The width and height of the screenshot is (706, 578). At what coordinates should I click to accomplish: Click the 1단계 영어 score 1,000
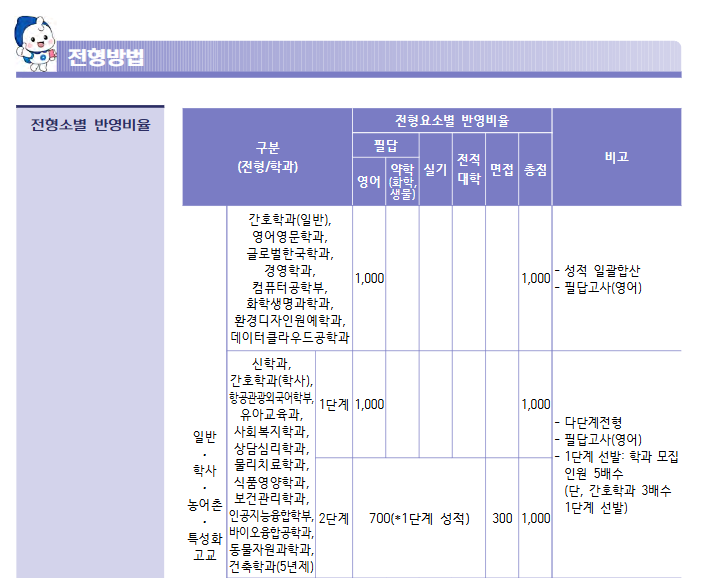tap(369, 404)
